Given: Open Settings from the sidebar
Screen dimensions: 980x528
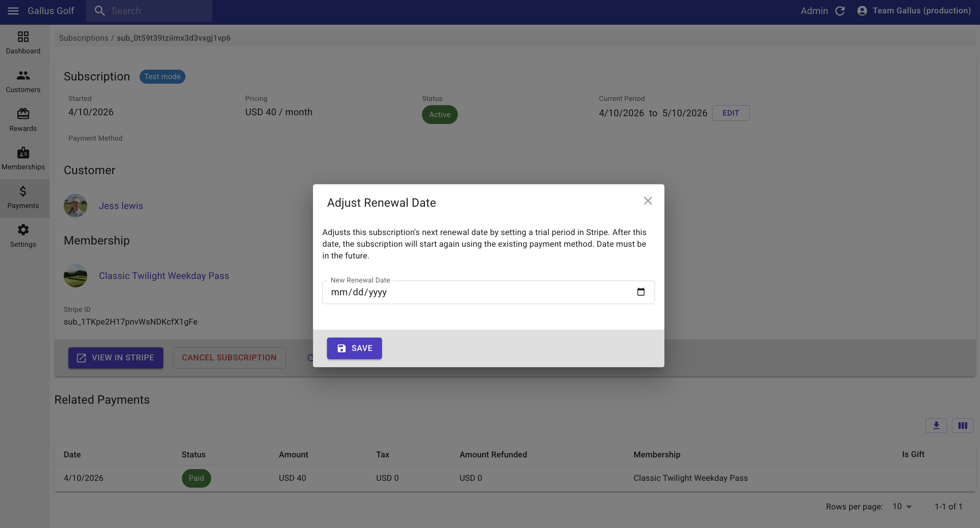Looking at the screenshot, I should tap(23, 236).
